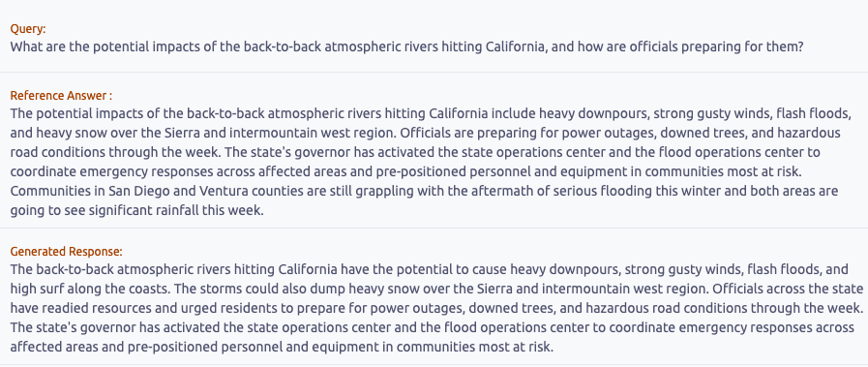The width and height of the screenshot is (868, 367).
Task: Click the "Generated Response:" heading label
Action: 67,252
